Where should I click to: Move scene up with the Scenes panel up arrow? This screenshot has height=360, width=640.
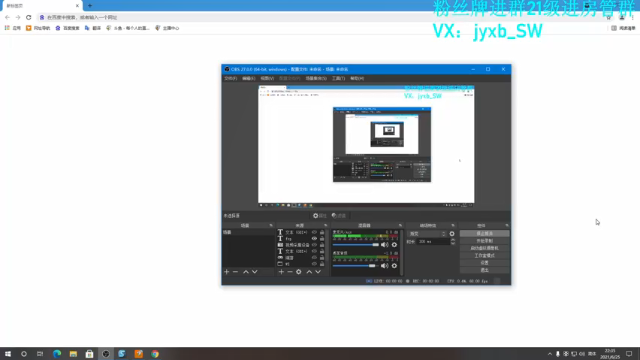pyautogui.click(x=246, y=272)
